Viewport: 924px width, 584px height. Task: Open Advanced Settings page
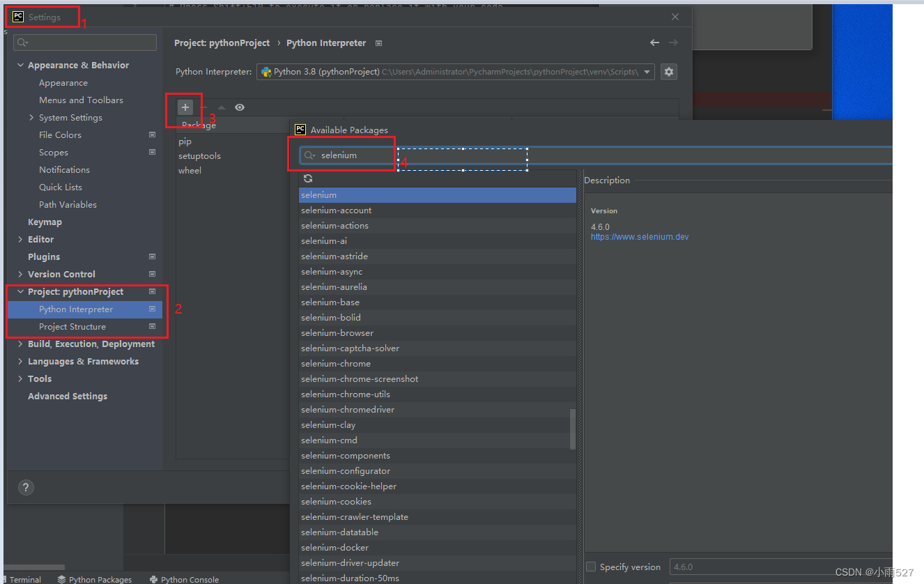click(x=68, y=396)
